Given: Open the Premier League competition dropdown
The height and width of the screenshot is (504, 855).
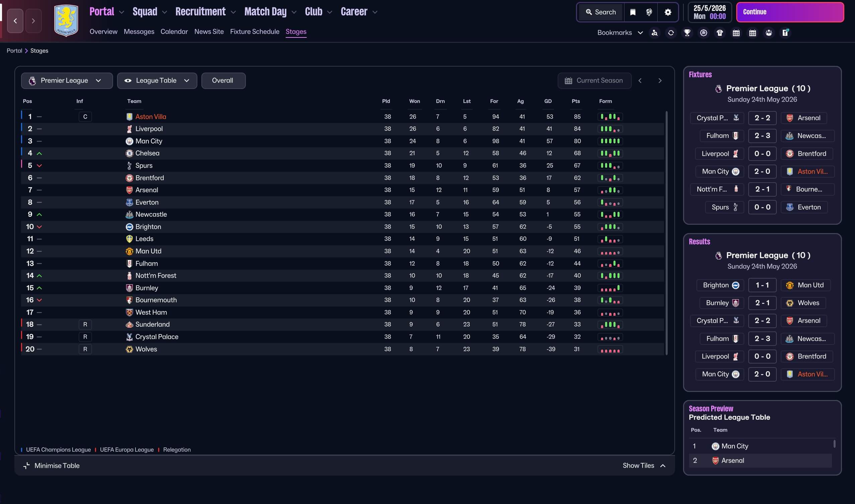Looking at the screenshot, I should (67, 81).
